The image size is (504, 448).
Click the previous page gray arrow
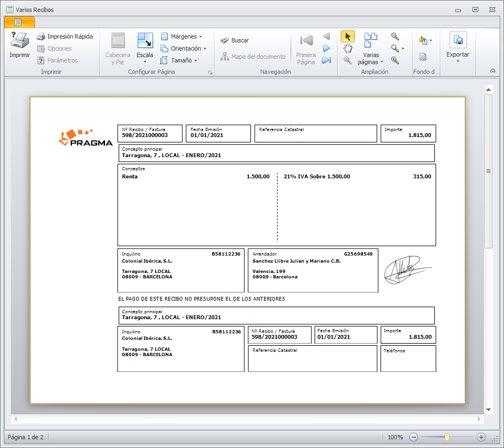[327, 36]
